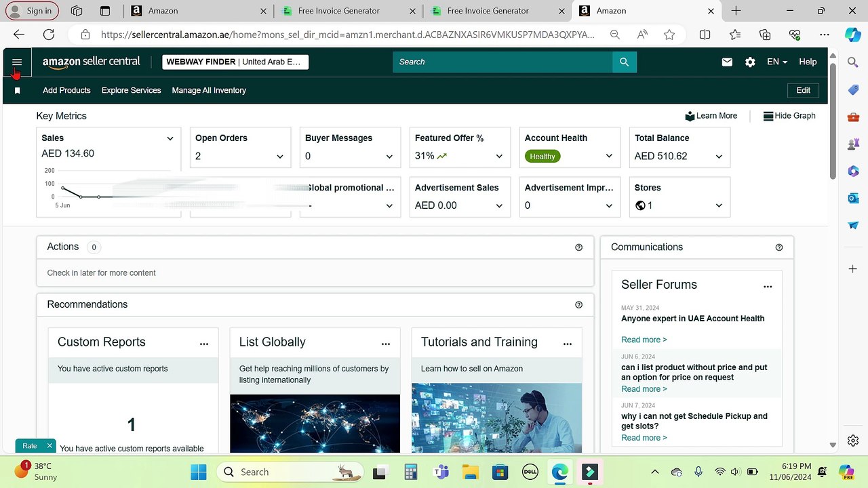This screenshot has height=488, width=868.
Task: Add this page to favorites with the star
Action: (669, 35)
